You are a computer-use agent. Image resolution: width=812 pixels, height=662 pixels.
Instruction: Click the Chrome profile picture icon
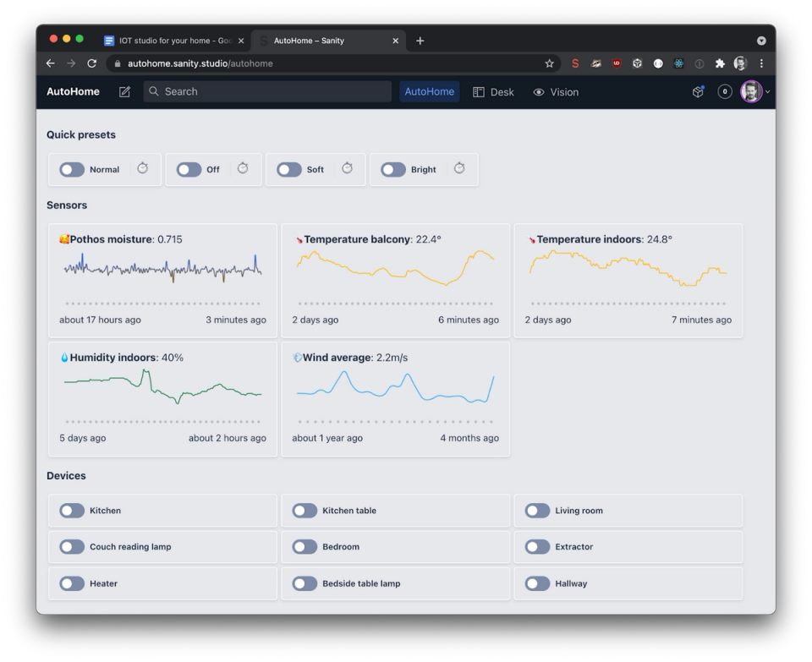(741, 63)
